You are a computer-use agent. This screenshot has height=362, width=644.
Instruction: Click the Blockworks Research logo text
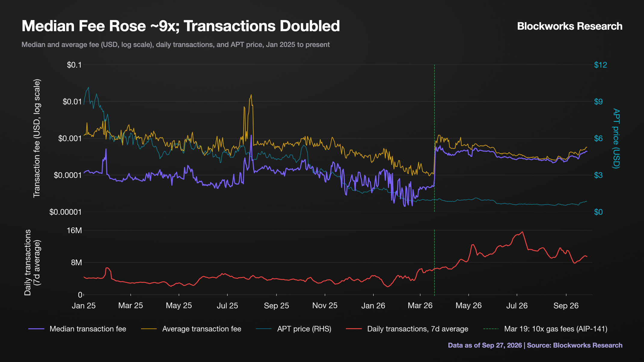pyautogui.click(x=570, y=26)
